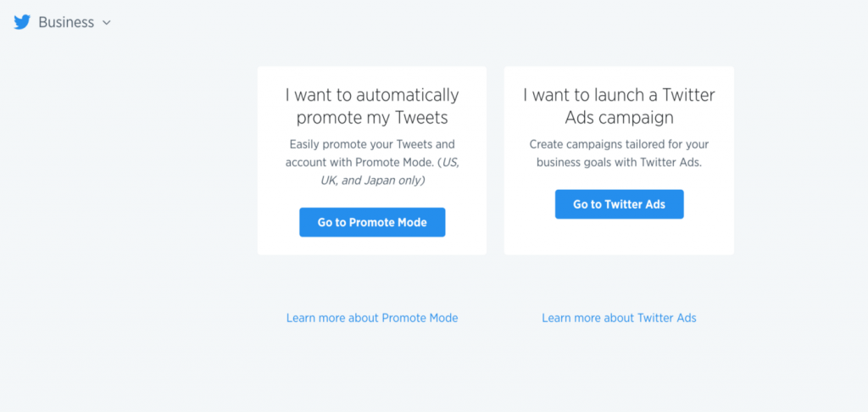Select the launch a Twitter Ads campaign heading
Screen dimensions: 868x412
(619, 106)
